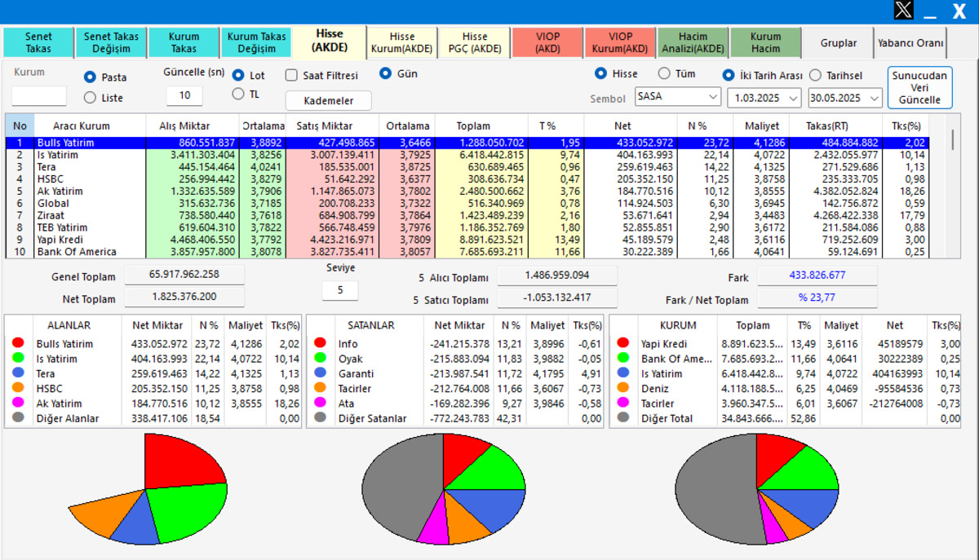Viewport: 979px width, 560px height.
Task: Open Senet Takas Değişim tab
Action: [x=111, y=42]
